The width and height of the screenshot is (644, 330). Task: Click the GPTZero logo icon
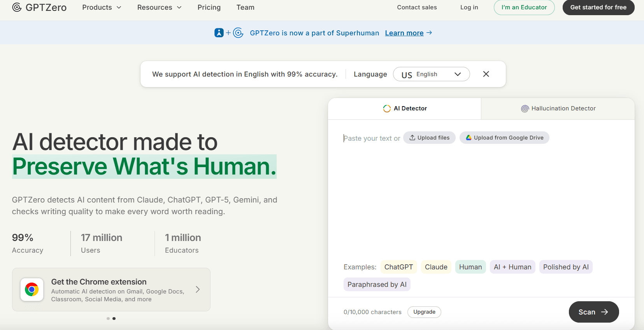(17, 7)
